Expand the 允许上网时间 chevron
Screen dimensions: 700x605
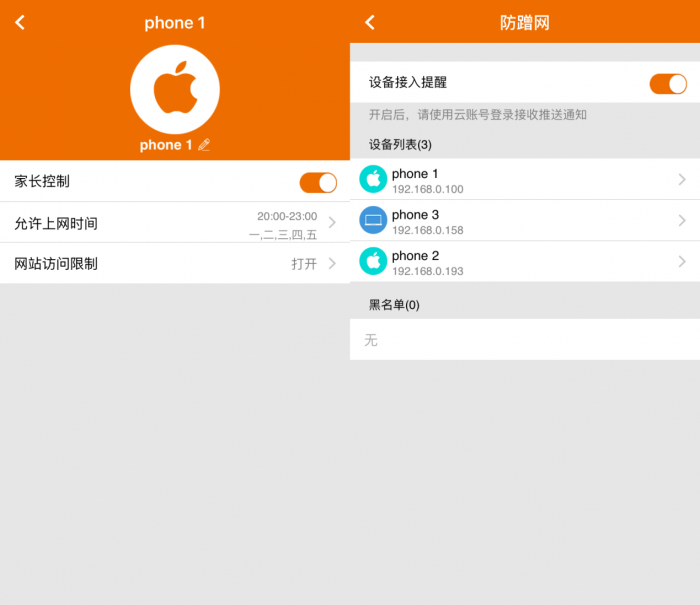pos(332,223)
